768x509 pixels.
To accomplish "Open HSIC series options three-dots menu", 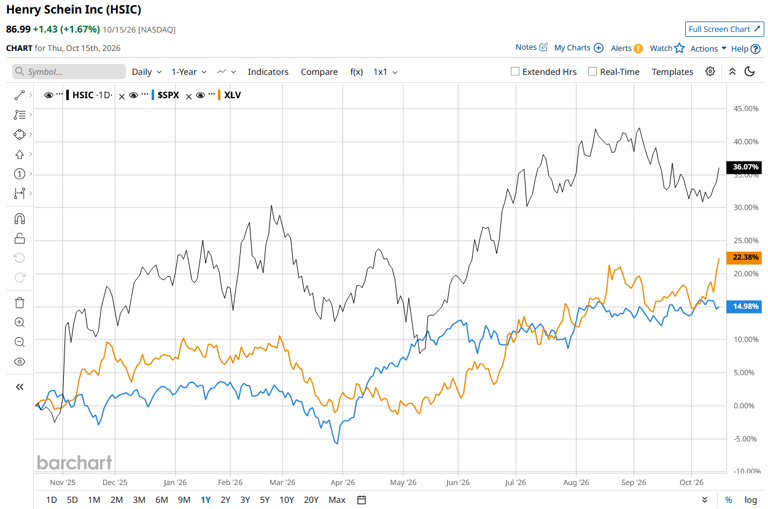I will [59, 94].
